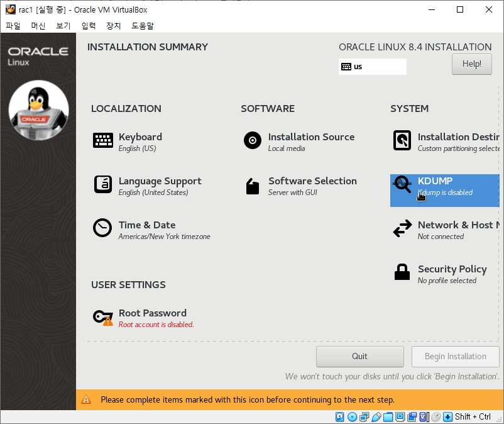504x424 pixels.
Task: Click VirtualBox mouse integration indicator
Action: 436,417
